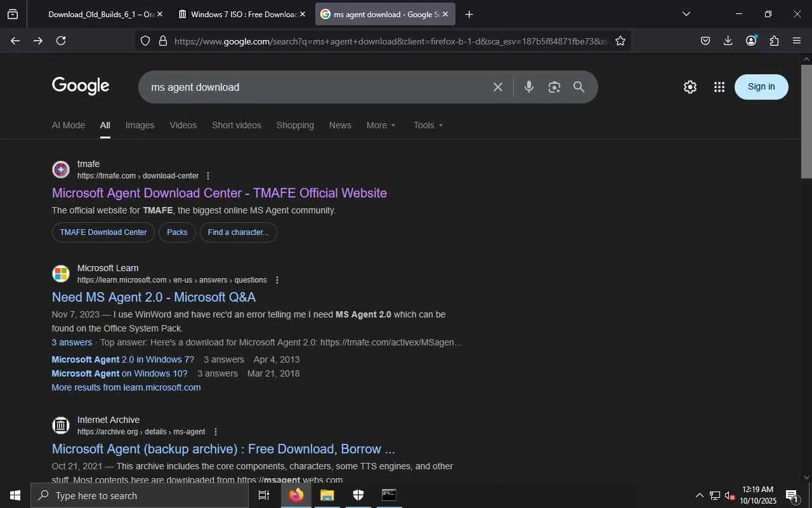Viewport: 812px width, 508px height.
Task: Click the Packs chip
Action: (x=177, y=232)
